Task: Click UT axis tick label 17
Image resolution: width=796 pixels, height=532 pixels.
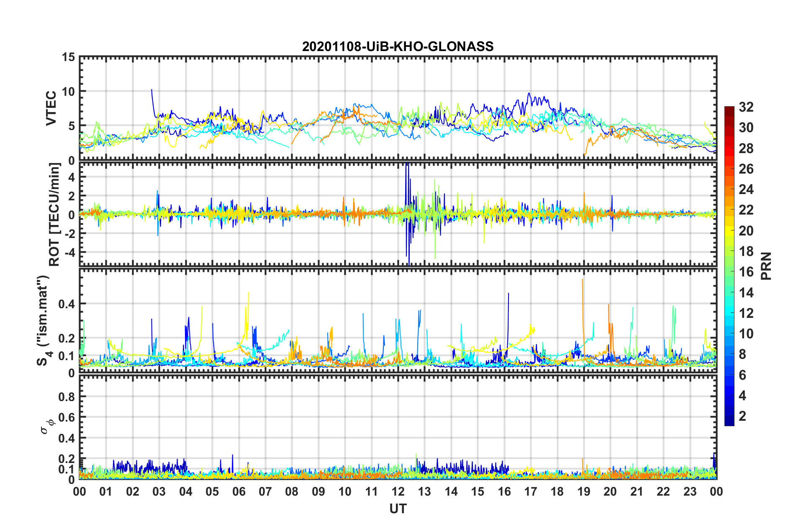Action: pos(531,491)
